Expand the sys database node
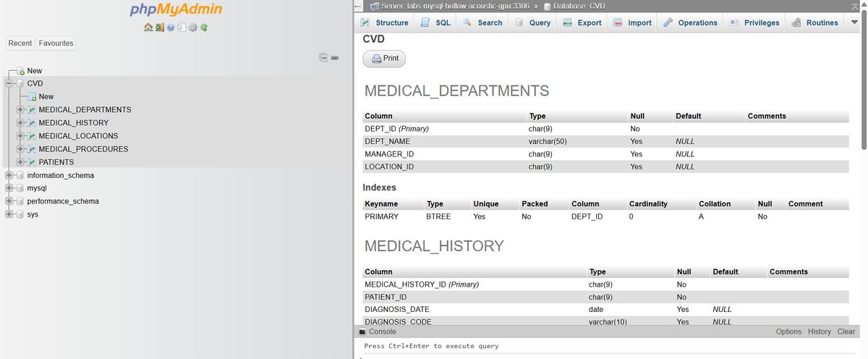 click(9, 214)
